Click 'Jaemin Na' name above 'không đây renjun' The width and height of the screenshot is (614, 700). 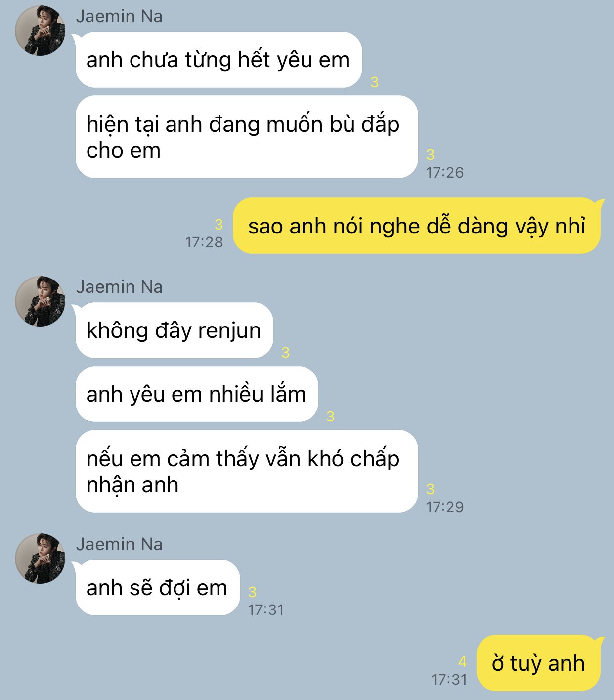119,287
